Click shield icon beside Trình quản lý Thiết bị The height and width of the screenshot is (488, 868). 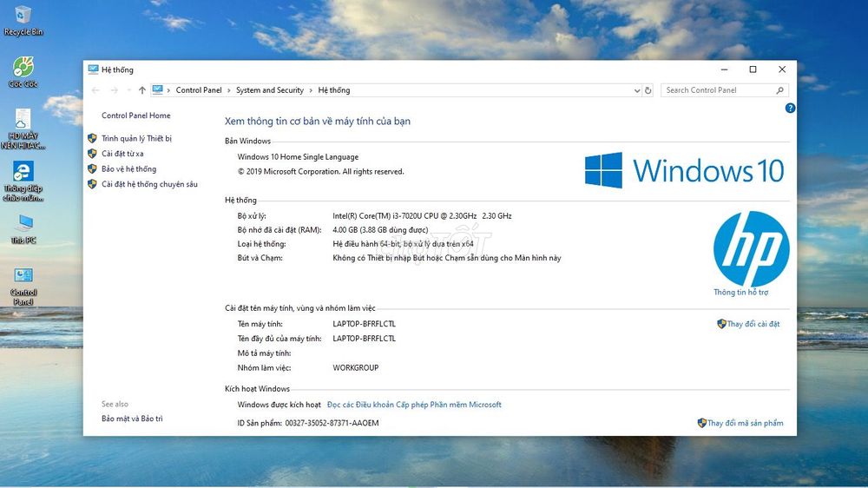pyautogui.click(x=93, y=138)
